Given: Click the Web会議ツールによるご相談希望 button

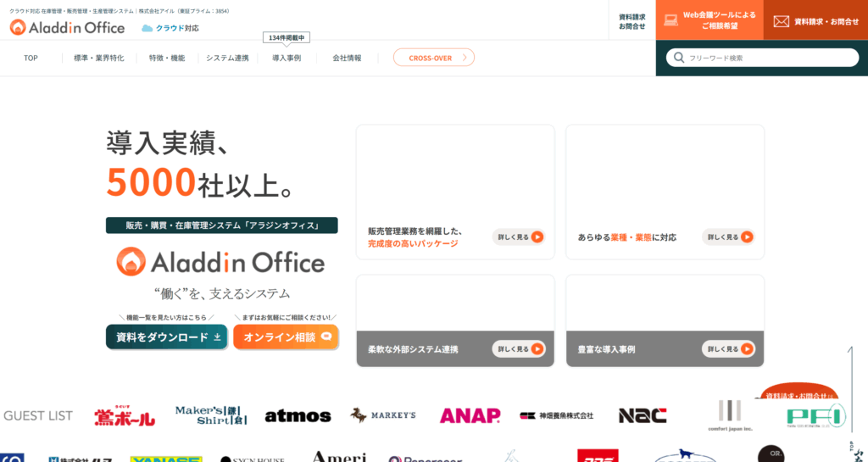Looking at the screenshot, I should (709, 19).
